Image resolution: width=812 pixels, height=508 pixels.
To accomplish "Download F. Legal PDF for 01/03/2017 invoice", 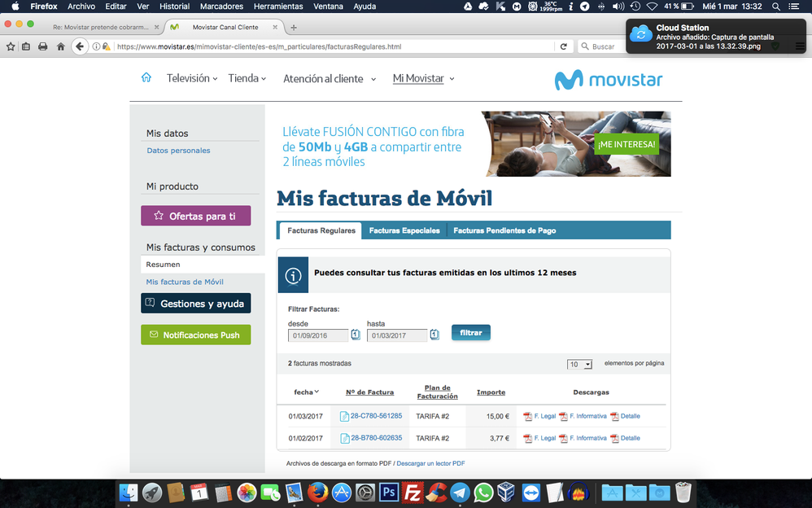I will pyautogui.click(x=539, y=416).
